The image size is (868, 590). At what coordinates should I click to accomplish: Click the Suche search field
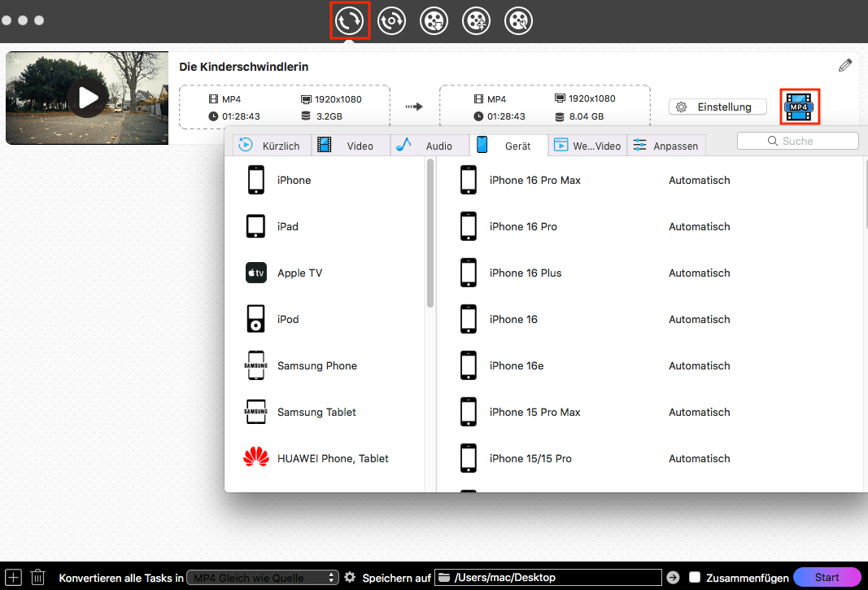point(797,141)
